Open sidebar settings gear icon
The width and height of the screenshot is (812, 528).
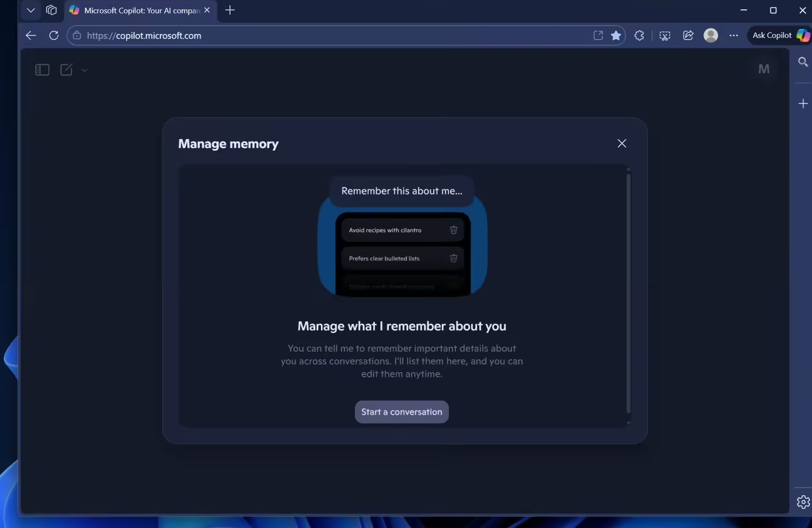pyautogui.click(x=803, y=502)
